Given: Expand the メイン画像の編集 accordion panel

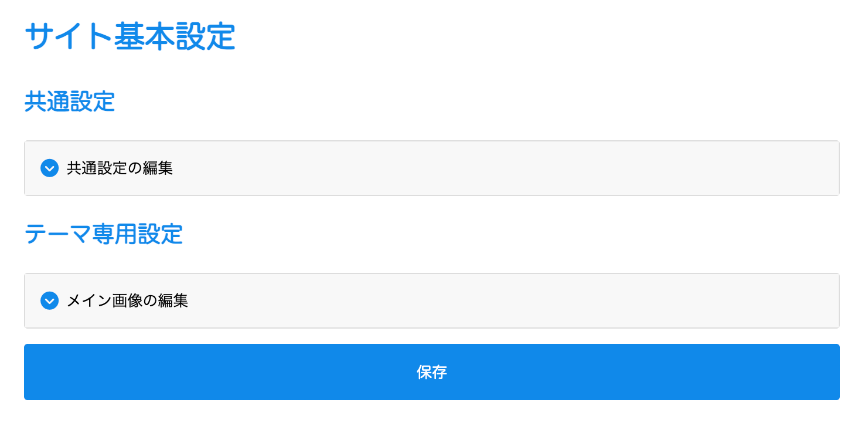Looking at the screenshot, I should pyautogui.click(x=127, y=301).
